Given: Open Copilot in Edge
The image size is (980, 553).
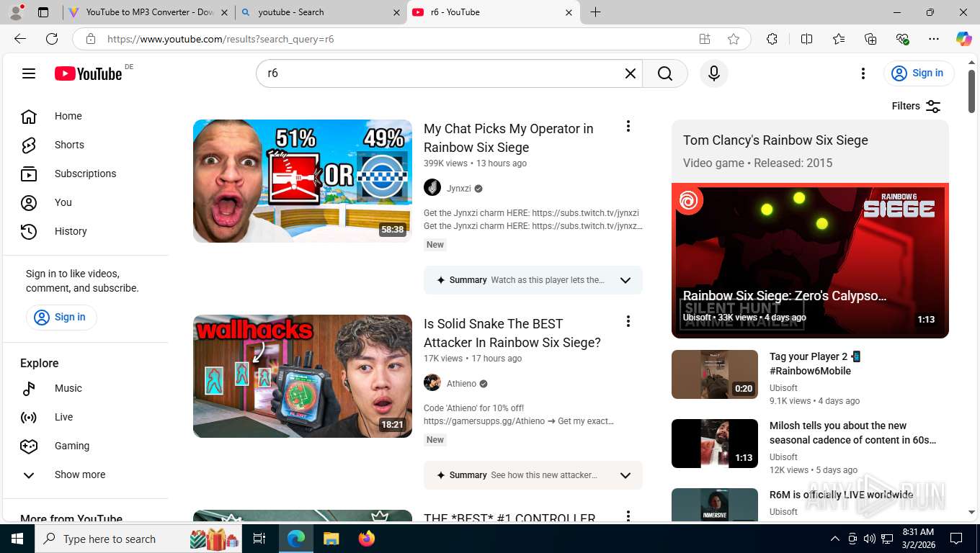Looking at the screenshot, I should pyautogui.click(x=963, y=39).
